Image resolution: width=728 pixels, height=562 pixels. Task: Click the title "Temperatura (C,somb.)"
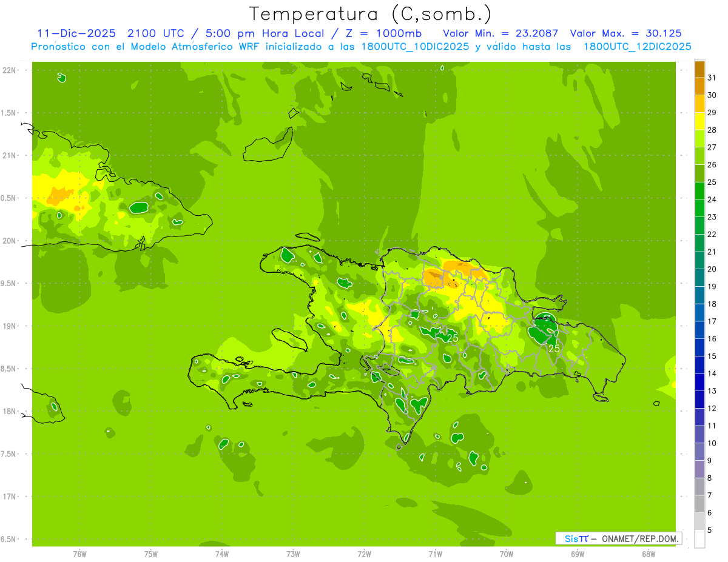pyautogui.click(x=371, y=14)
